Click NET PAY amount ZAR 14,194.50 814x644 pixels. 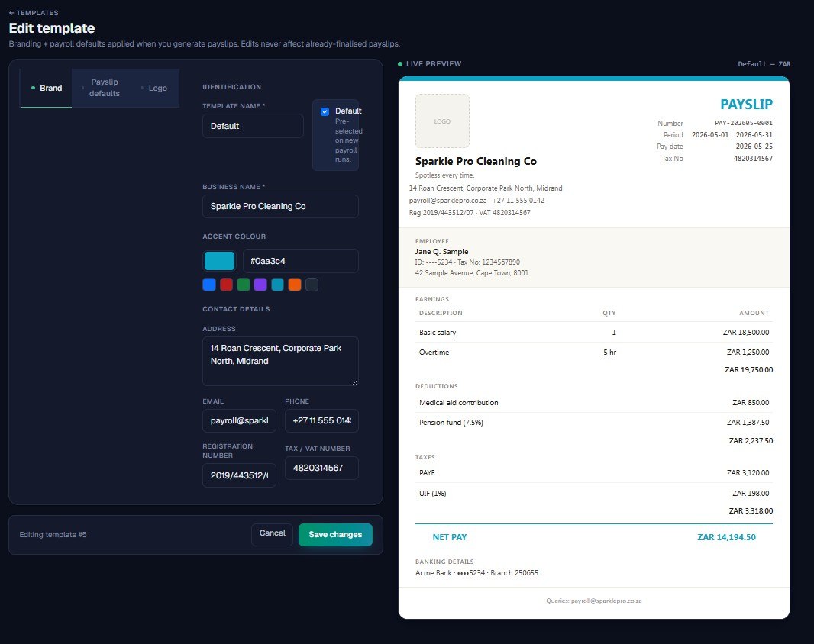[x=726, y=538]
